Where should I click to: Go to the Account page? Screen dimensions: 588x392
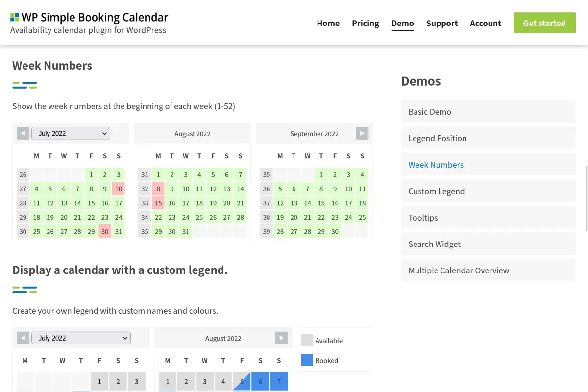coord(485,23)
